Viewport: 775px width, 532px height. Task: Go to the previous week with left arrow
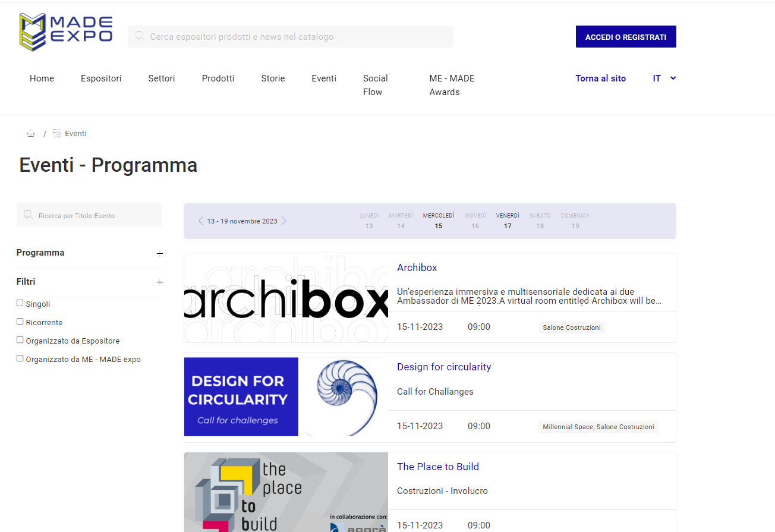[201, 221]
